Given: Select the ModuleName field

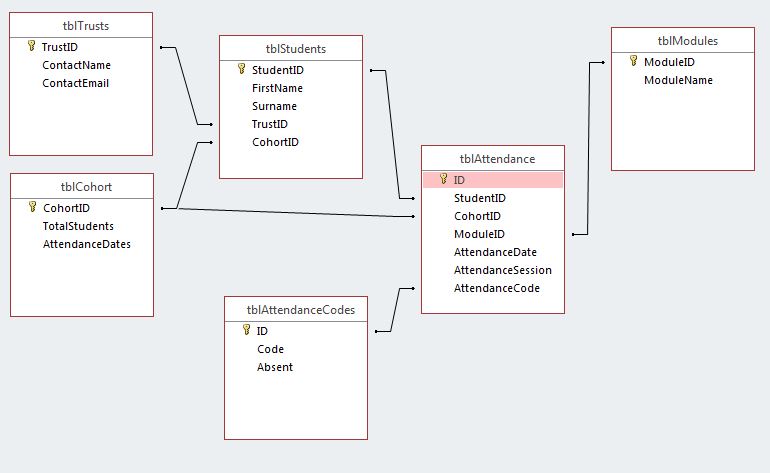Looking at the screenshot, I should 679,80.
